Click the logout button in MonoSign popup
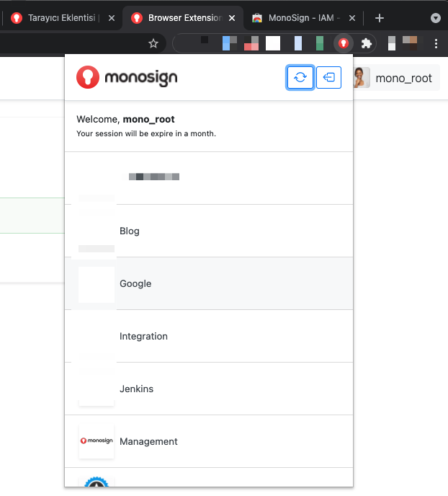The image size is (448, 496). [328, 78]
